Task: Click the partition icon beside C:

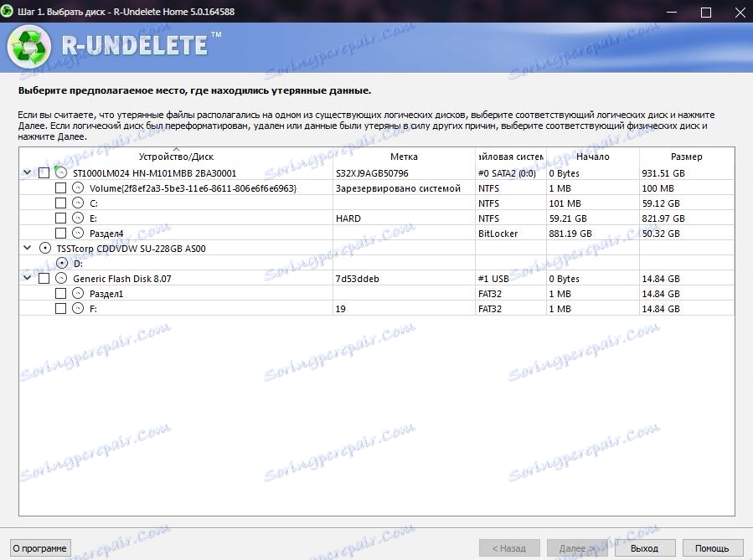Action: tap(78, 203)
